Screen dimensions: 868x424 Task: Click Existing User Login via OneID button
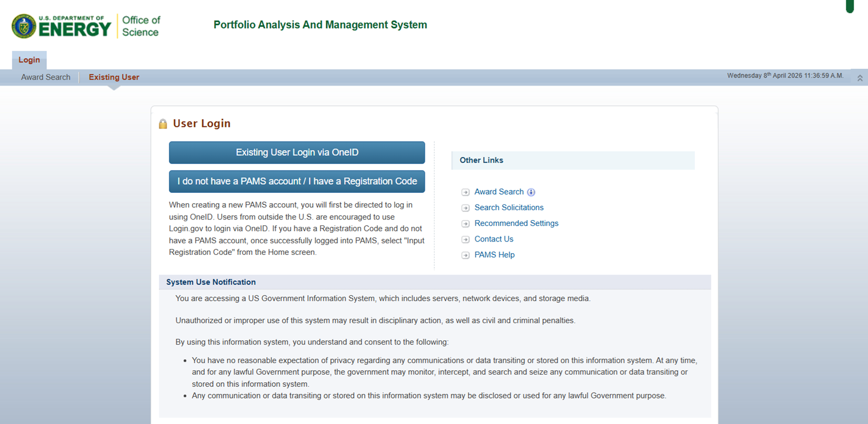(297, 153)
